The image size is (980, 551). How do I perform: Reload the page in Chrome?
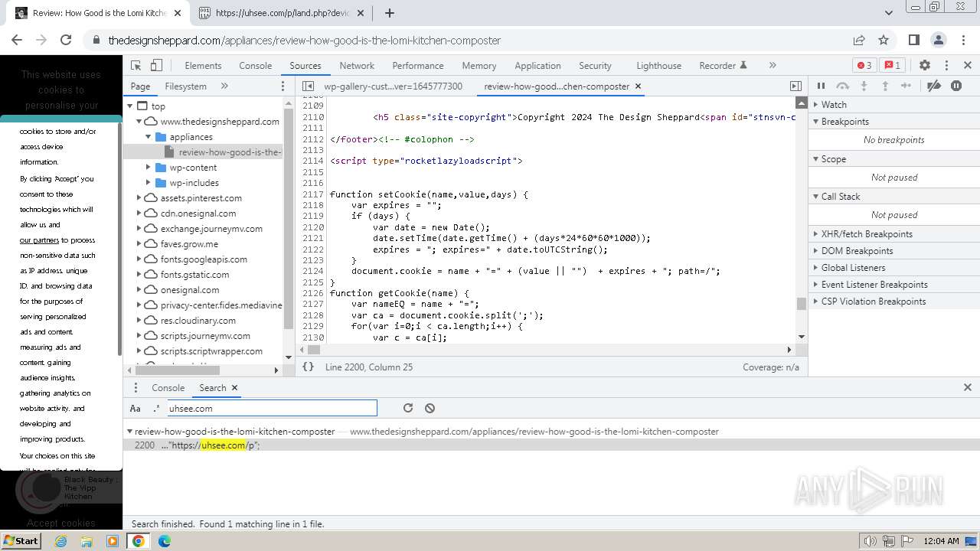coord(66,40)
